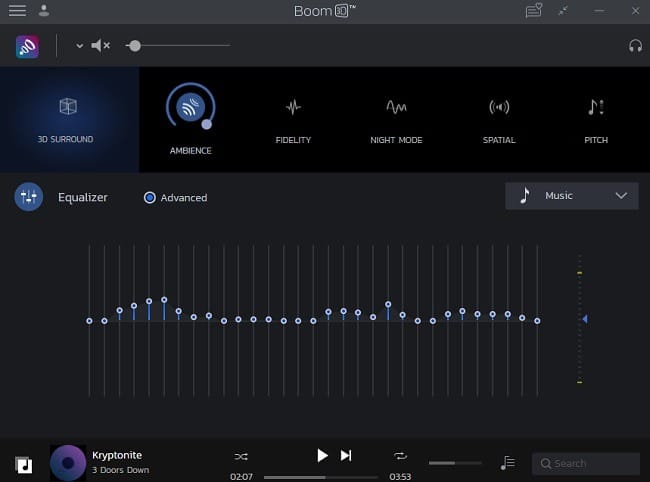Click the preamp gain arrow marker
The height and width of the screenshot is (482, 650).
[585, 319]
